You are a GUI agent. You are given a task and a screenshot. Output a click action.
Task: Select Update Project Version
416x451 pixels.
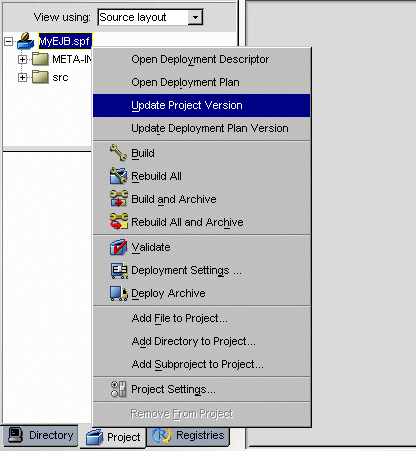pyautogui.click(x=201, y=105)
